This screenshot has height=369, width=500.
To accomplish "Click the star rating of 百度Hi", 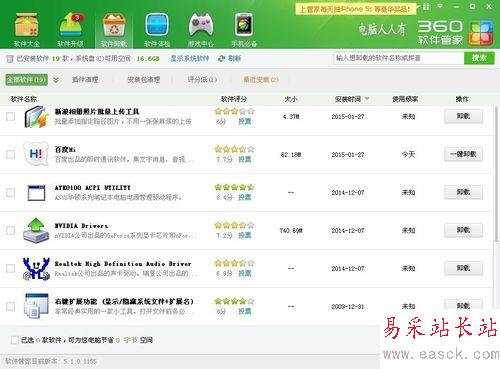I will tap(234, 149).
